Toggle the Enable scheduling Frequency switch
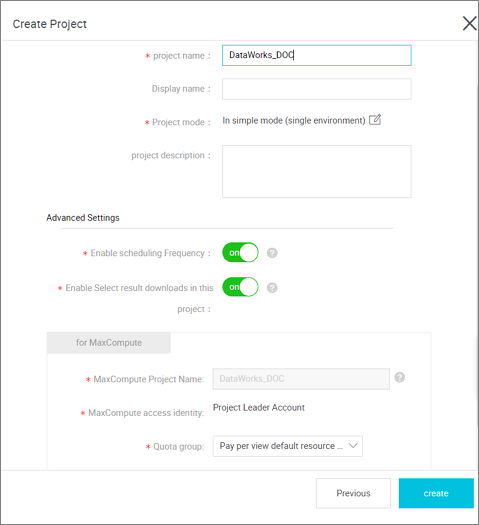Image resolution: width=479 pixels, height=525 pixels. 240,252
